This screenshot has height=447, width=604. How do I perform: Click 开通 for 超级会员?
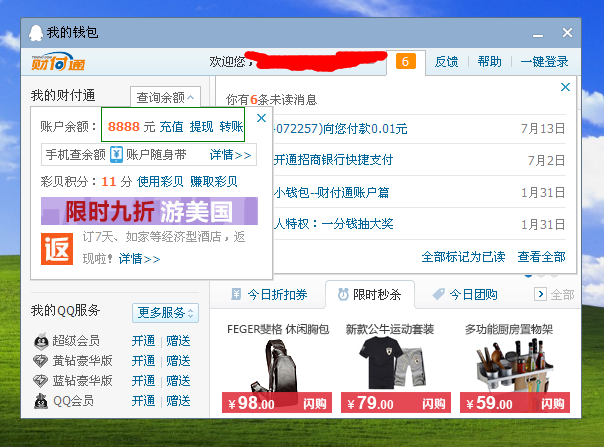pyautogui.click(x=143, y=341)
